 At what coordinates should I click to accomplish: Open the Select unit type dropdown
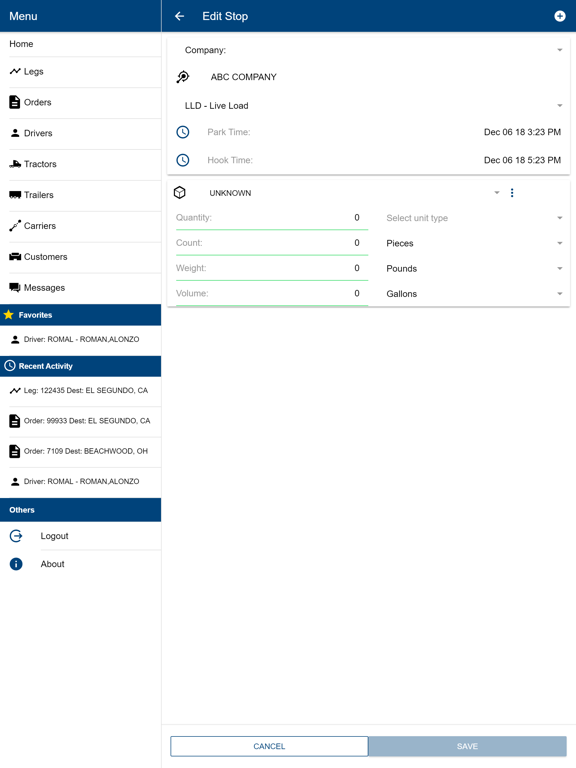(473, 218)
